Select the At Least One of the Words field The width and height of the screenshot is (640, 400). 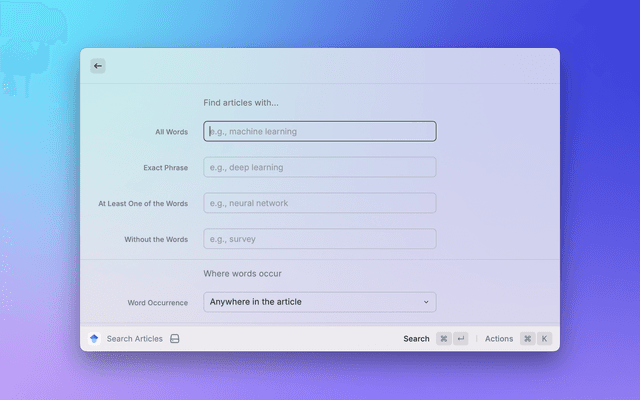point(320,203)
